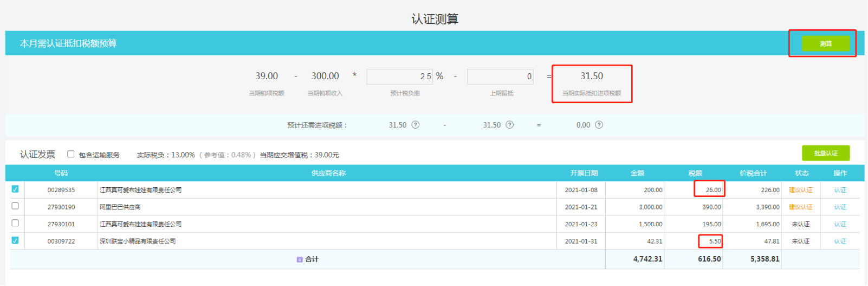
Task: Select supplier 阿里巴巴供应商 cell
Action: (x=327, y=207)
